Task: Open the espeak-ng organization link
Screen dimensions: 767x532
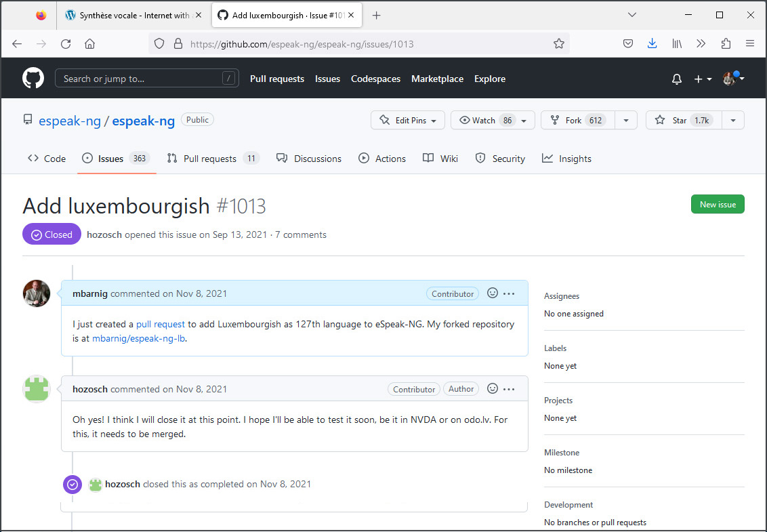Action: pos(70,121)
